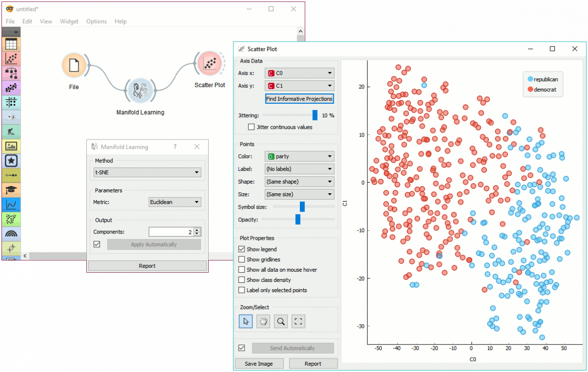Click Find Informative Projections button

[299, 99]
